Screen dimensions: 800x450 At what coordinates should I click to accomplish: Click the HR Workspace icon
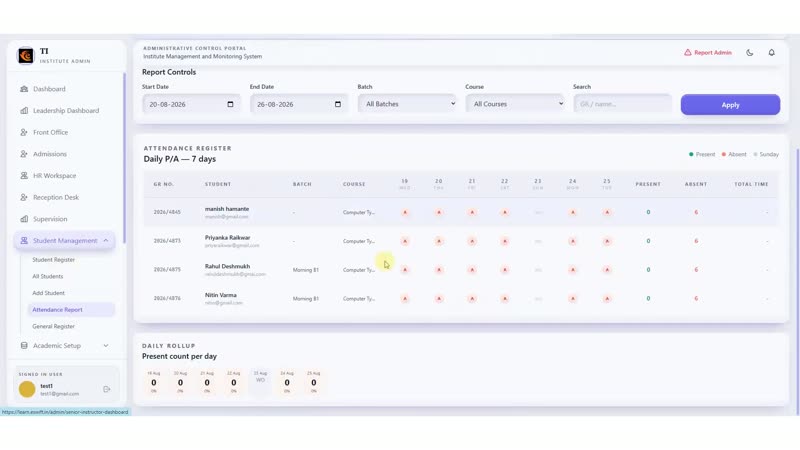(x=24, y=176)
